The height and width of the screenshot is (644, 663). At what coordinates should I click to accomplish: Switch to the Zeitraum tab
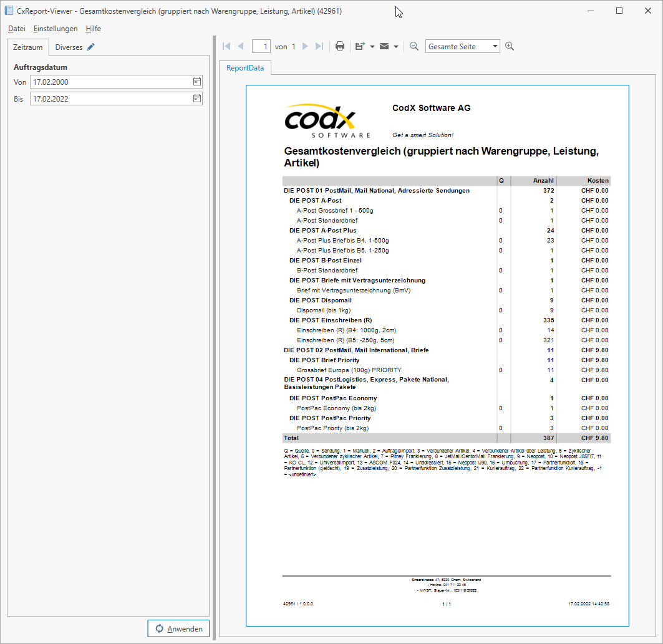28,47
